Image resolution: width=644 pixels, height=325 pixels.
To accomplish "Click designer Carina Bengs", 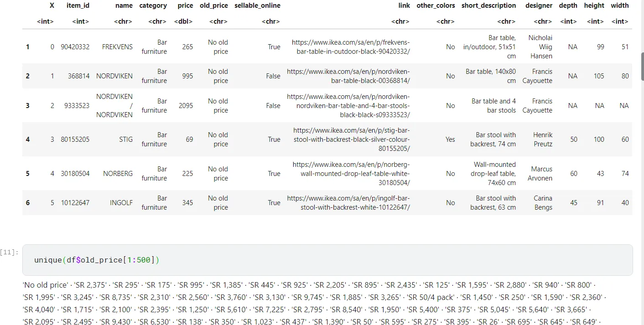I will point(543,203).
